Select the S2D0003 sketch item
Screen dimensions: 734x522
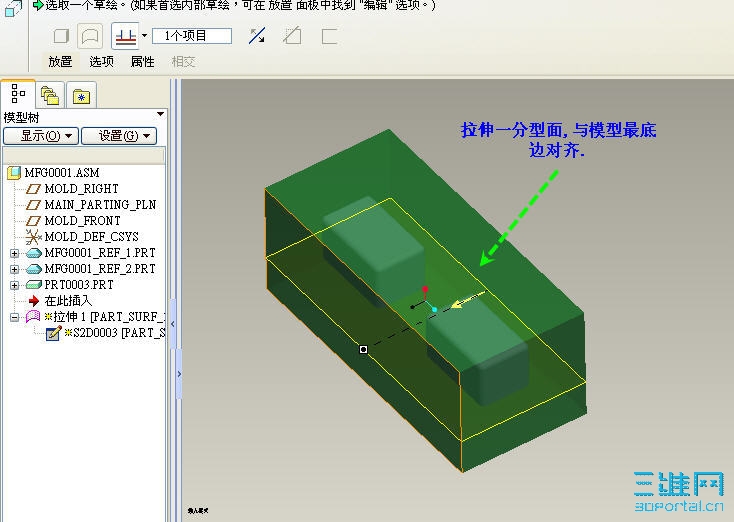[118, 333]
